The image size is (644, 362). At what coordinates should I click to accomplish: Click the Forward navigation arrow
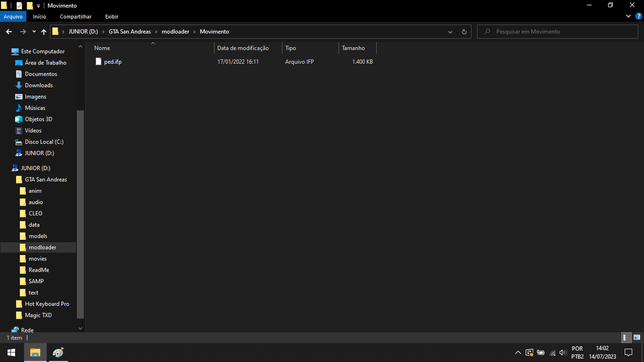coord(23,32)
